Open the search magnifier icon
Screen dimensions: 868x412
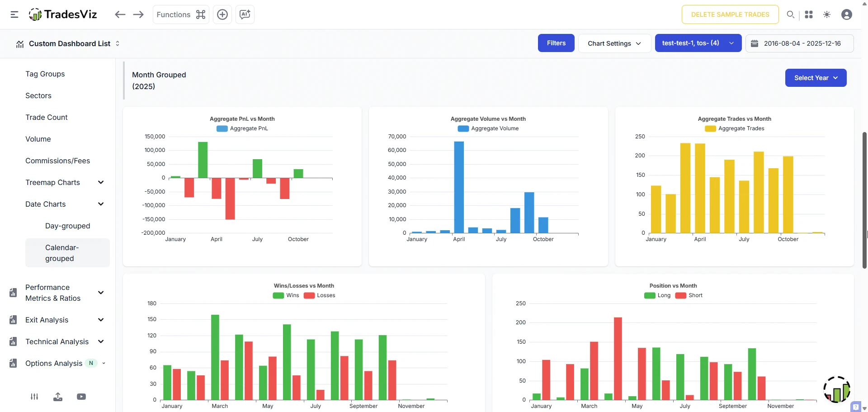[x=790, y=14]
